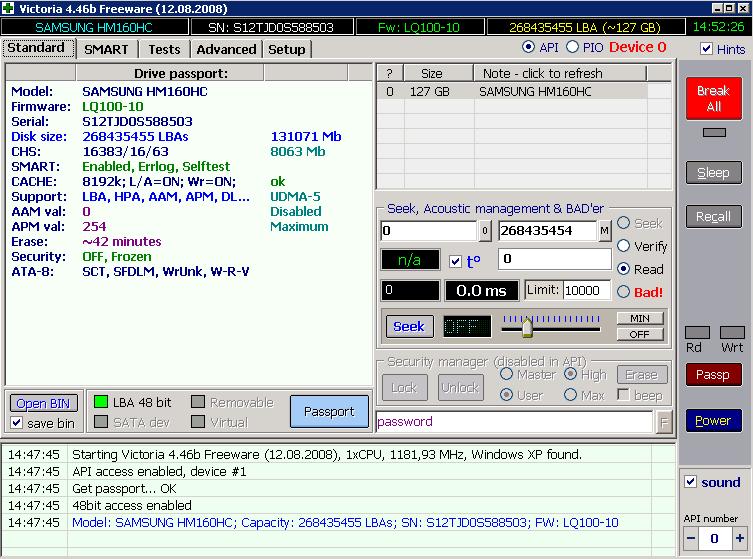Click the password input field

point(514,422)
